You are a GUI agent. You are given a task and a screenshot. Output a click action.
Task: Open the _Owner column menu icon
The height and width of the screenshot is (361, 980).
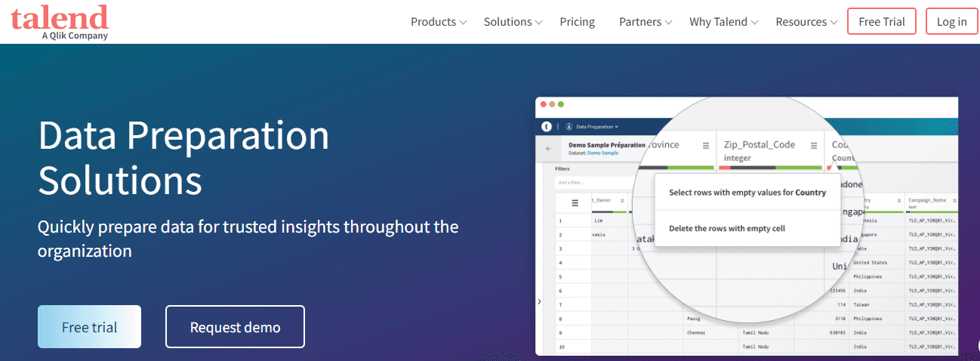[622, 201]
